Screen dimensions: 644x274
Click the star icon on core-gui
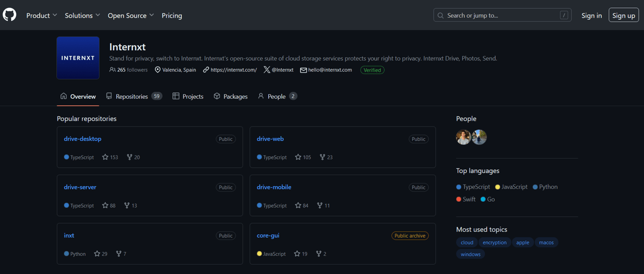click(297, 254)
